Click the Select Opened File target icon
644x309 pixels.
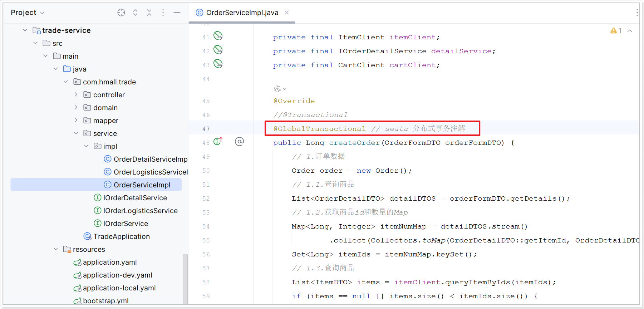click(x=121, y=13)
